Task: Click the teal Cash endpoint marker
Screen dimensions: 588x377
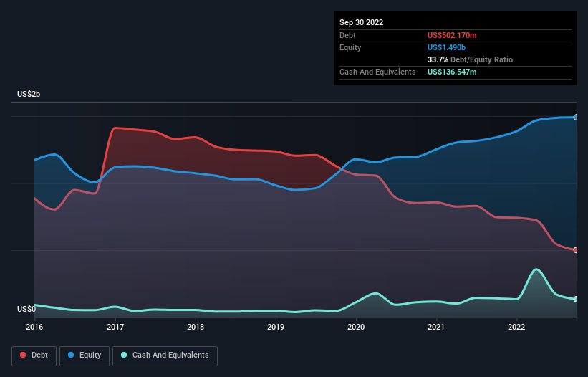Action: (x=576, y=299)
